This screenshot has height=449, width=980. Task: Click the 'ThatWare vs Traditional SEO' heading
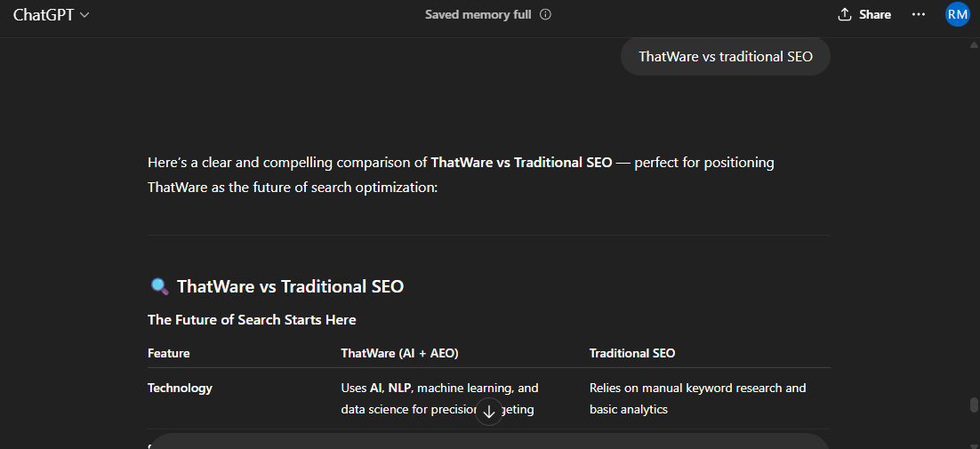coord(290,286)
